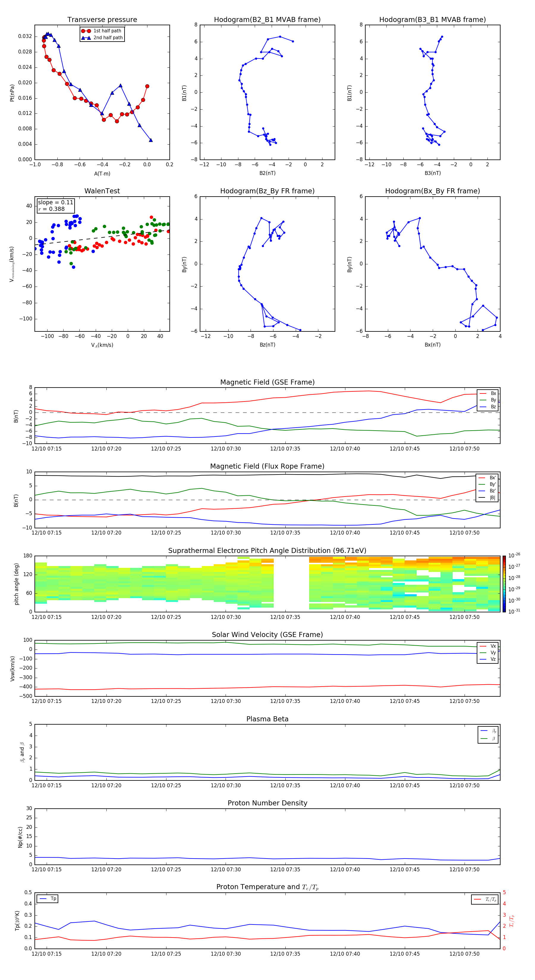Click the 'Vsw(km/s)' axis label
This screenshot has height=980, width=535.
(x=12, y=668)
